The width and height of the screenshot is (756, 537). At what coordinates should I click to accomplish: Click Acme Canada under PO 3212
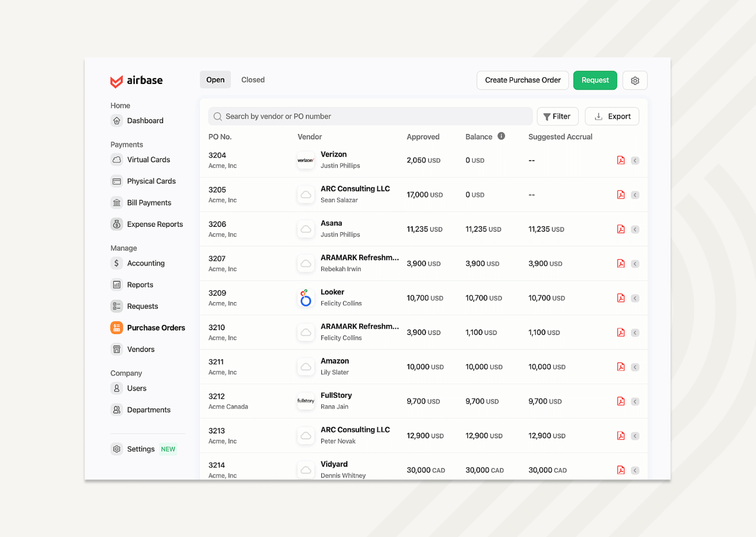pos(228,407)
